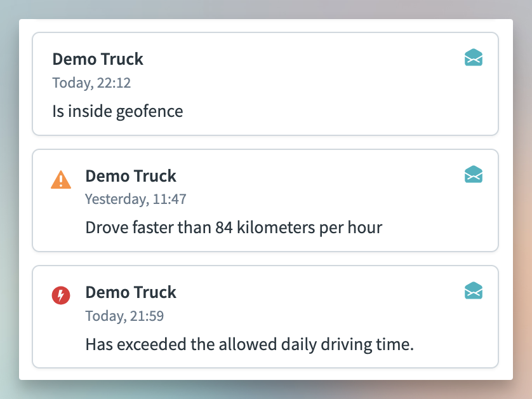532x399 pixels.
Task: Click the red lightning bolt icon
Action: coord(61,295)
